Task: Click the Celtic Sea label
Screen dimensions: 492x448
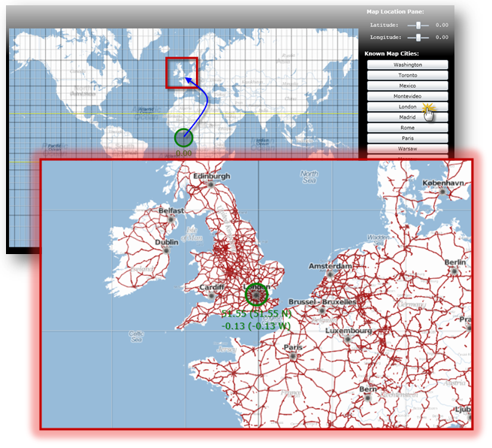Action: (137, 337)
